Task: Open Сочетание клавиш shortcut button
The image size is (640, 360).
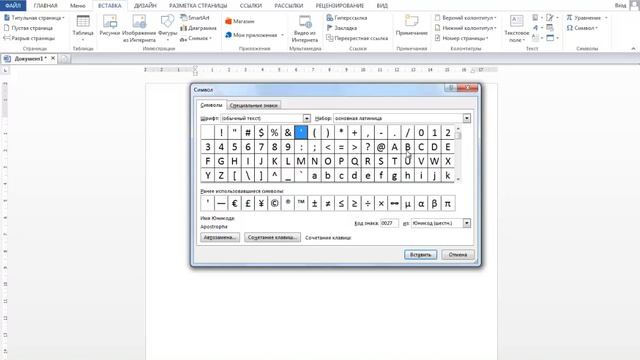Action: click(x=272, y=238)
